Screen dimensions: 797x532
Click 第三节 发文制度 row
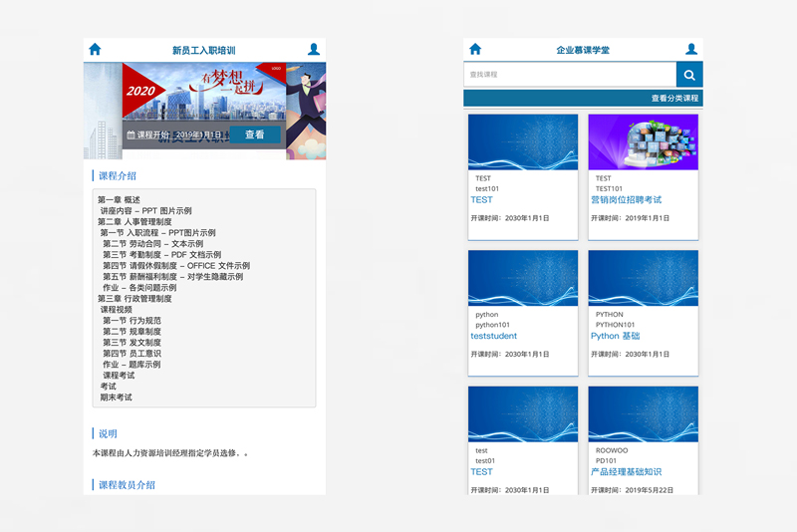tap(132, 343)
